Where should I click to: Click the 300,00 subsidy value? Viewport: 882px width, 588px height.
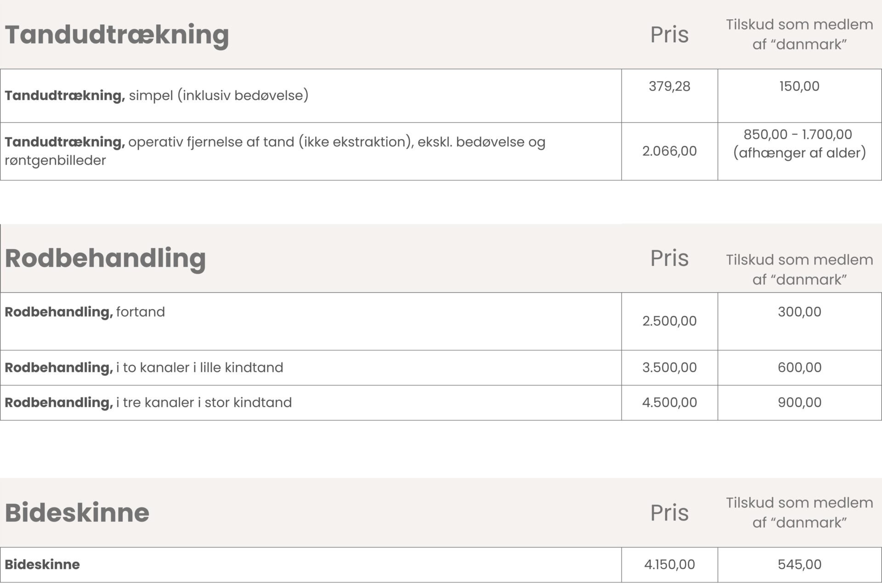(x=799, y=312)
